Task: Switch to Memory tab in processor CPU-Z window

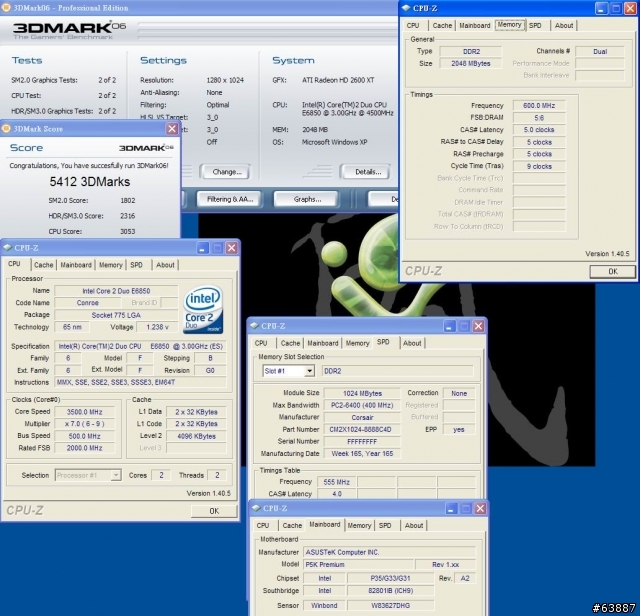Action: 111,265
